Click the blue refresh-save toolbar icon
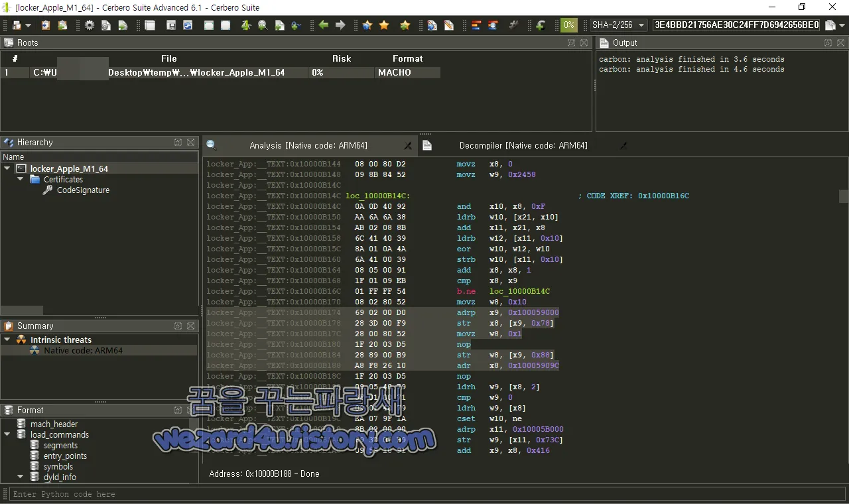 point(188,25)
